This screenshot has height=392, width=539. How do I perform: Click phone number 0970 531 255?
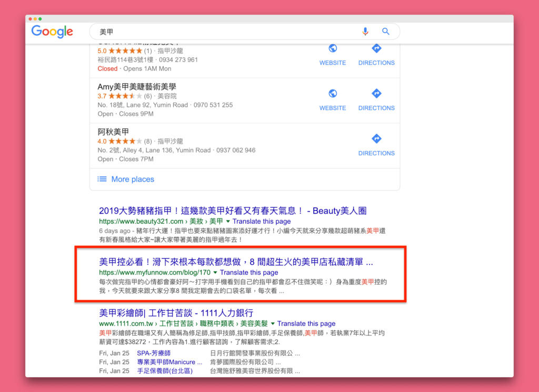pyautogui.click(x=213, y=105)
